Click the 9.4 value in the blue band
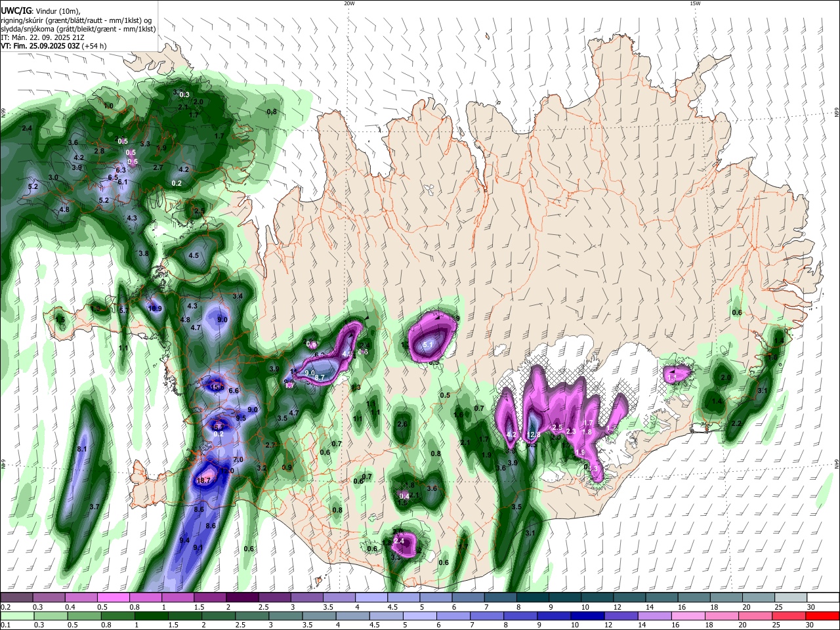The width and height of the screenshot is (840, 630). [x=184, y=540]
